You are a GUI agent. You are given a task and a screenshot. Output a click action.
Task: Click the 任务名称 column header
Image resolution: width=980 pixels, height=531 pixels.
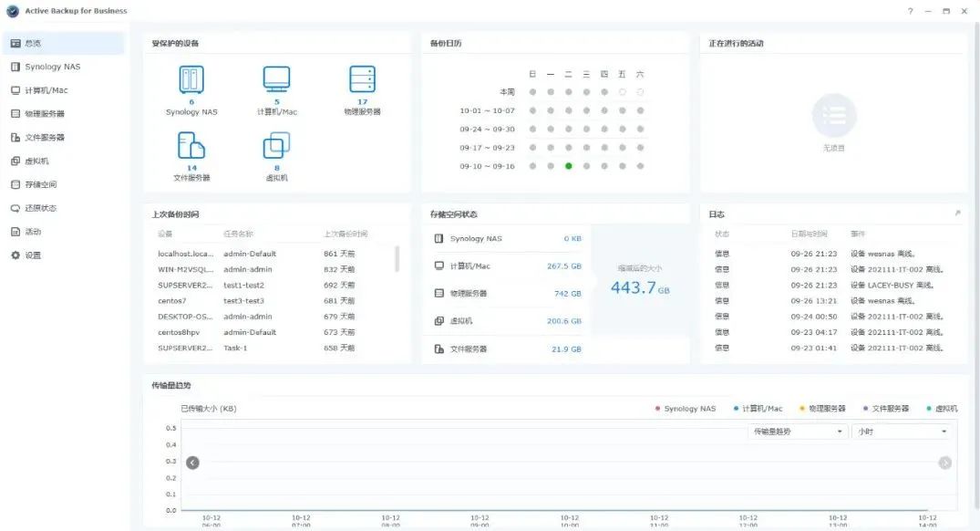[238, 234]
